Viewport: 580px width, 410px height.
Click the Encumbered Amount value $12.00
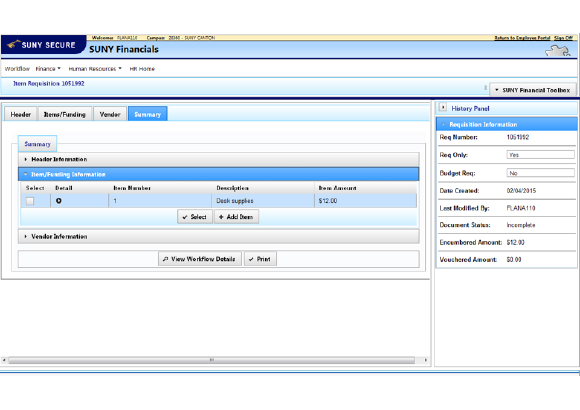[x=515, y=242]
